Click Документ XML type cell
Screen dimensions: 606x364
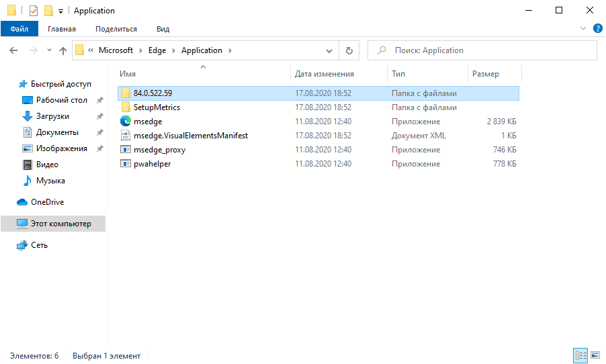419,136
